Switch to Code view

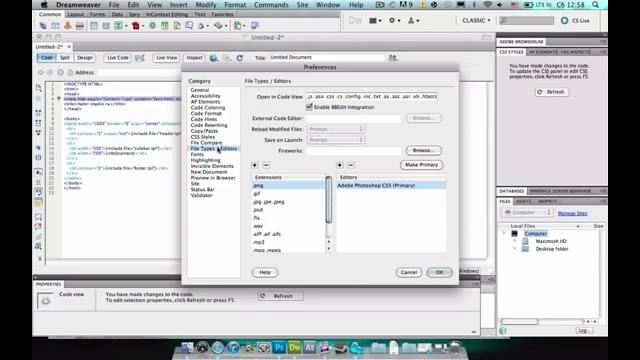47,58
